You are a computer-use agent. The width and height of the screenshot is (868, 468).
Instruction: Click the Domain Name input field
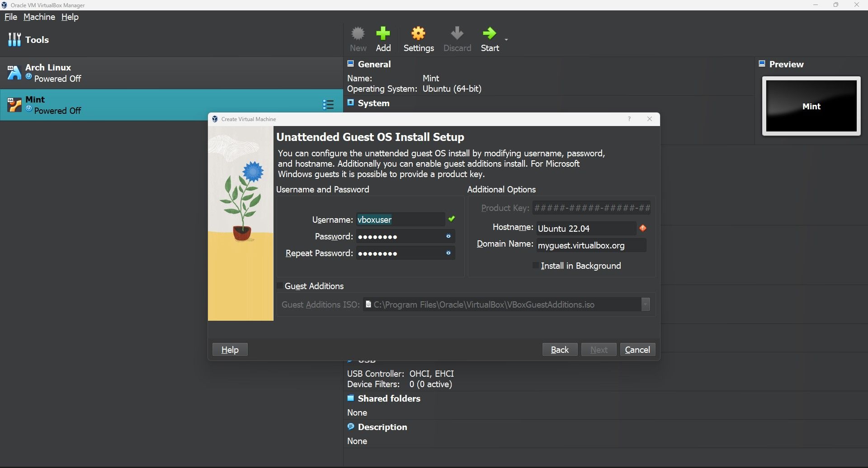coord(591,245)
